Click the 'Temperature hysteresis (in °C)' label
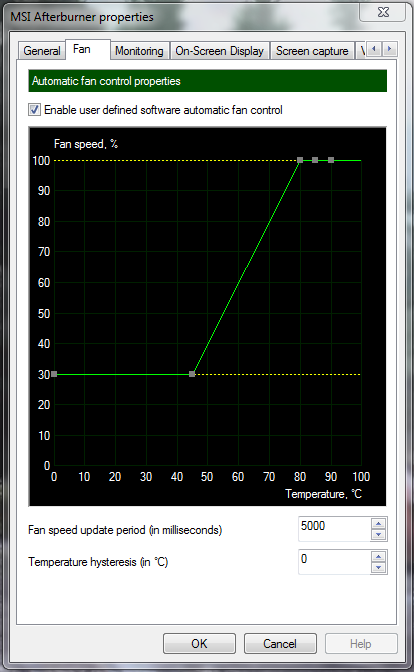 click(x=98, y=562)
